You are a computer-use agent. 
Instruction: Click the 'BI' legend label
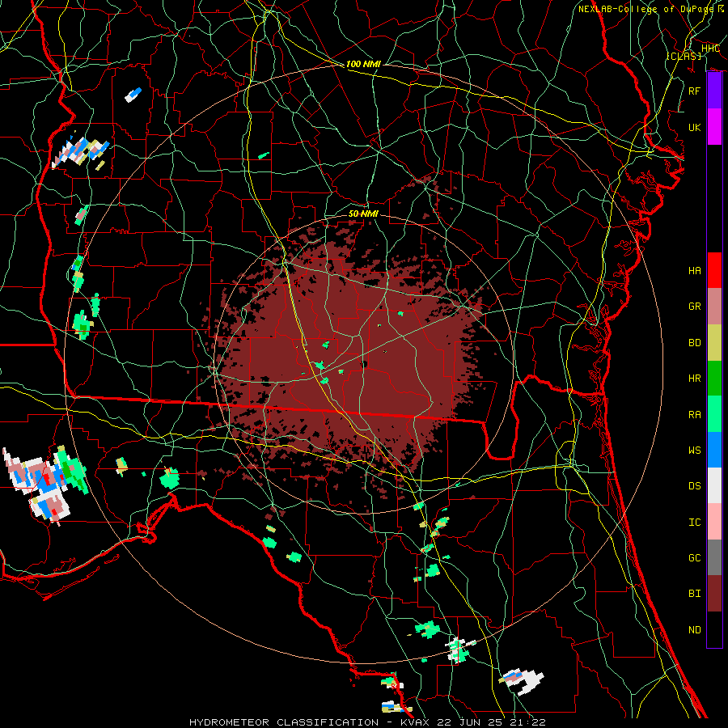694,594
